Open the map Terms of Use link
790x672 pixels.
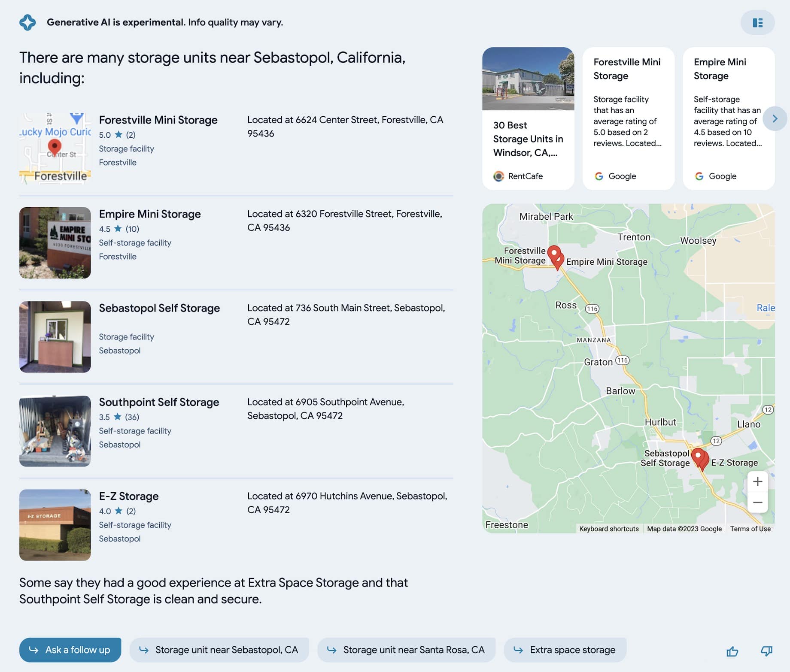coord(750,529)
